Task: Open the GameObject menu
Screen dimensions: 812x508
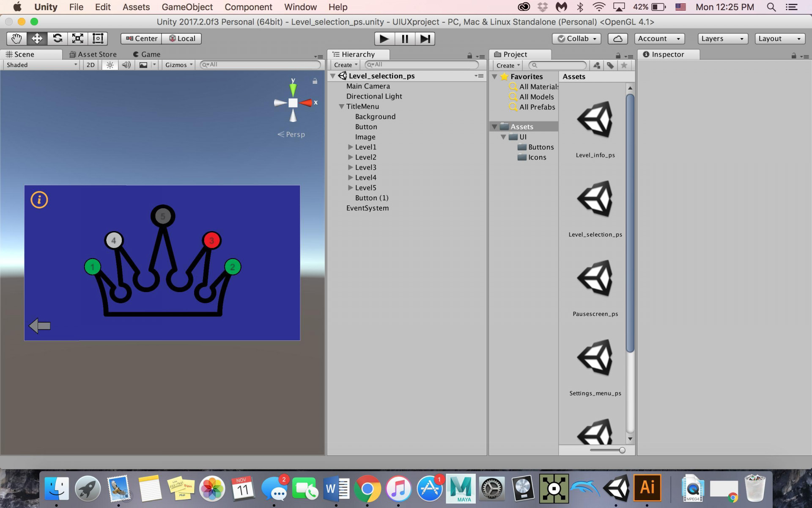Action: click(187, 7)
